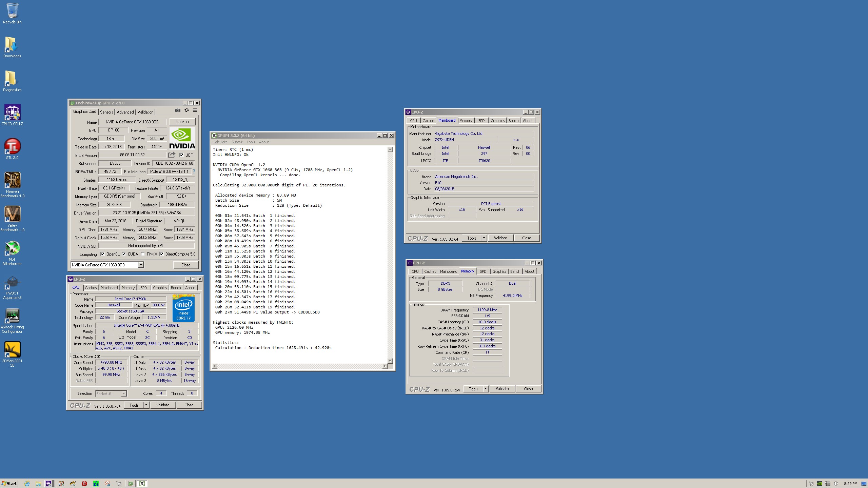
Task: Launch MSI Afterburner desktop shortcut
Action: point(12,252)
